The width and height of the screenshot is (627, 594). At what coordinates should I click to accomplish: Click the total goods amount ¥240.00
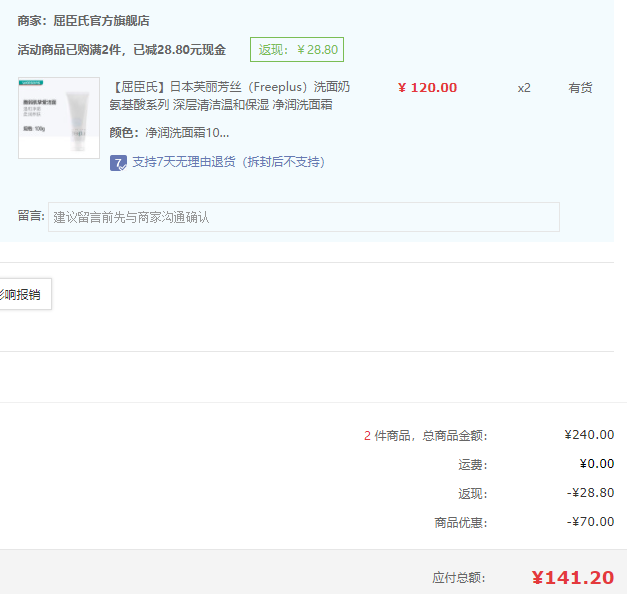click(x=589, y=435)
